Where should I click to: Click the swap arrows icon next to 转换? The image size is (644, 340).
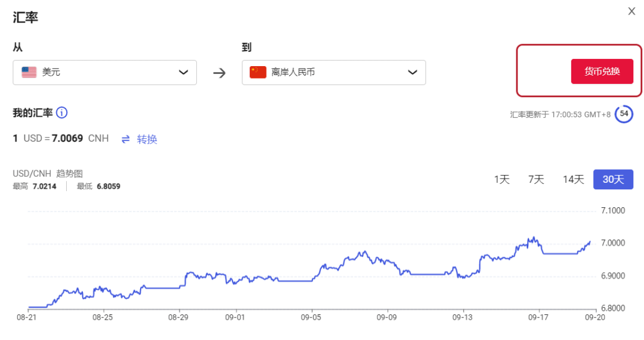(126, 139)
